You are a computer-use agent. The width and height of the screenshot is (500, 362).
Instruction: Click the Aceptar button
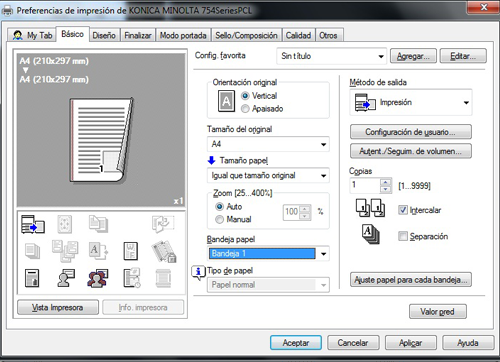[296, 343]
